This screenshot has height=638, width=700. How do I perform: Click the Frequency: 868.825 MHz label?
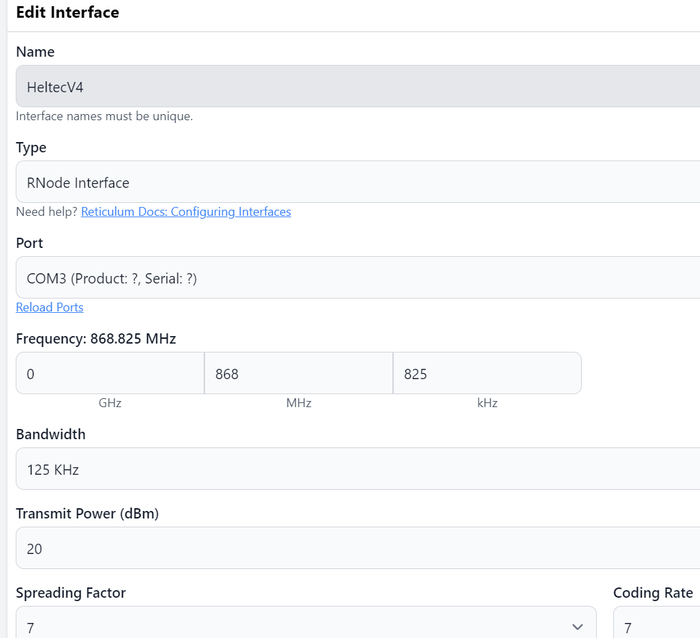[96, 339]
